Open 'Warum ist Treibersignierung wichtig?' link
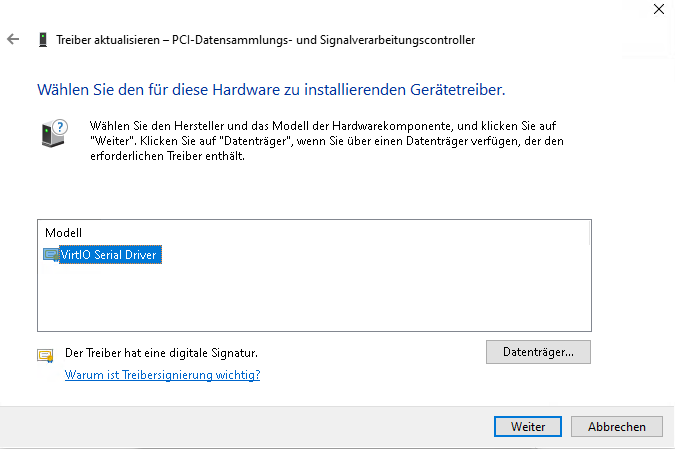The height and width of the screenshot is (449, 675). [x=162, y=375]
